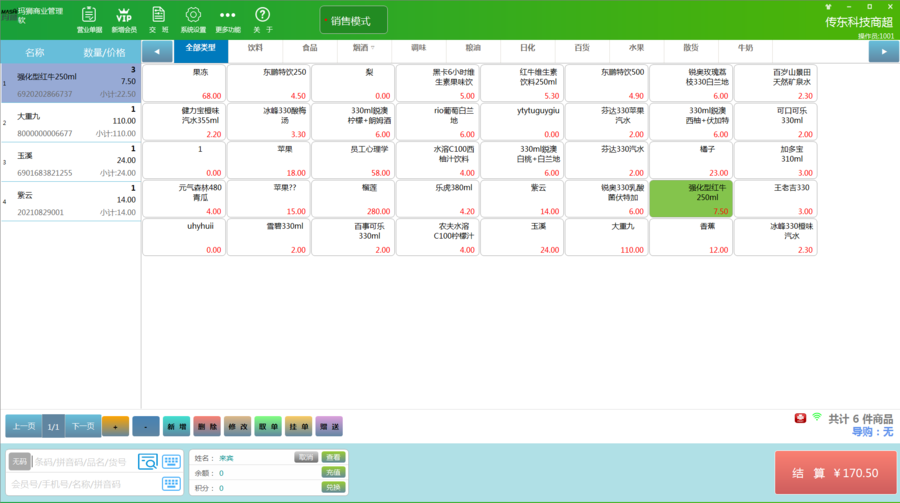Image resolution: width=900 pixels, height=503 pixels.
Task: Click the red status icon beside wifi
Action: (x=800, y=417)
